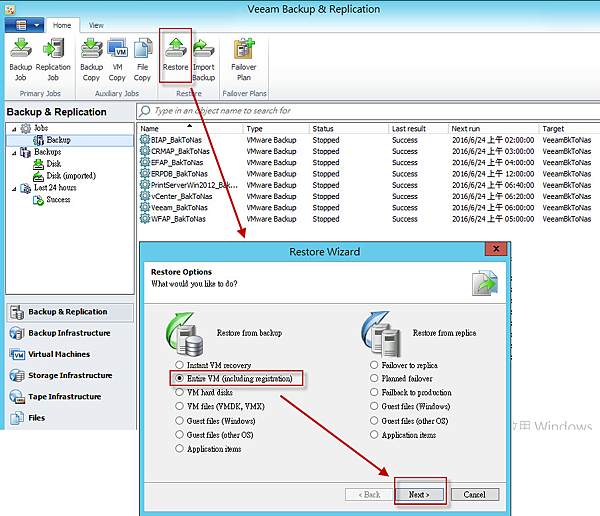Choose Failover to replica option
This screenshot has width=600, height=516.
coord(374,365)
